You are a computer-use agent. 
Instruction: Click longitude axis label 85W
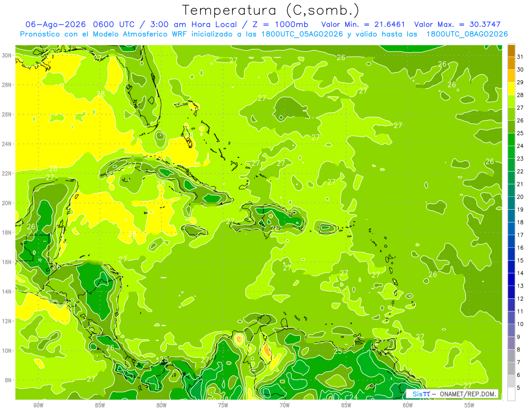coord(100,406)
